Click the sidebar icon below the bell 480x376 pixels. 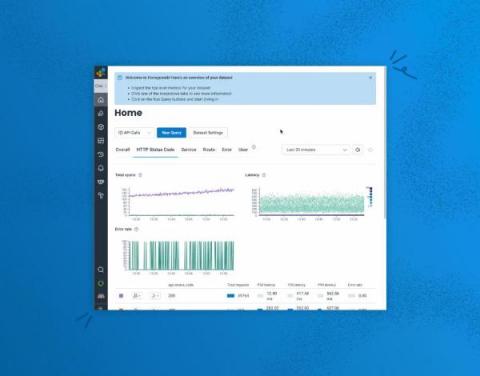point(101,182)
